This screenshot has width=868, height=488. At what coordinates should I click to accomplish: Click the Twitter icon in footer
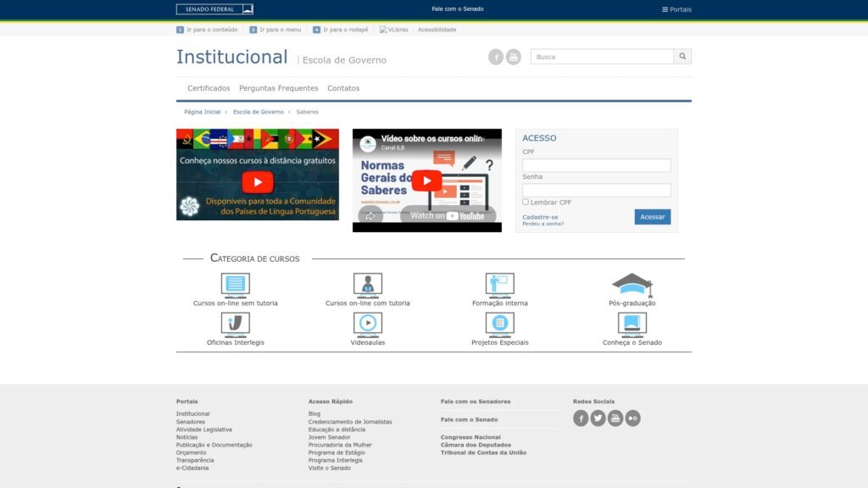pos(598,418)
